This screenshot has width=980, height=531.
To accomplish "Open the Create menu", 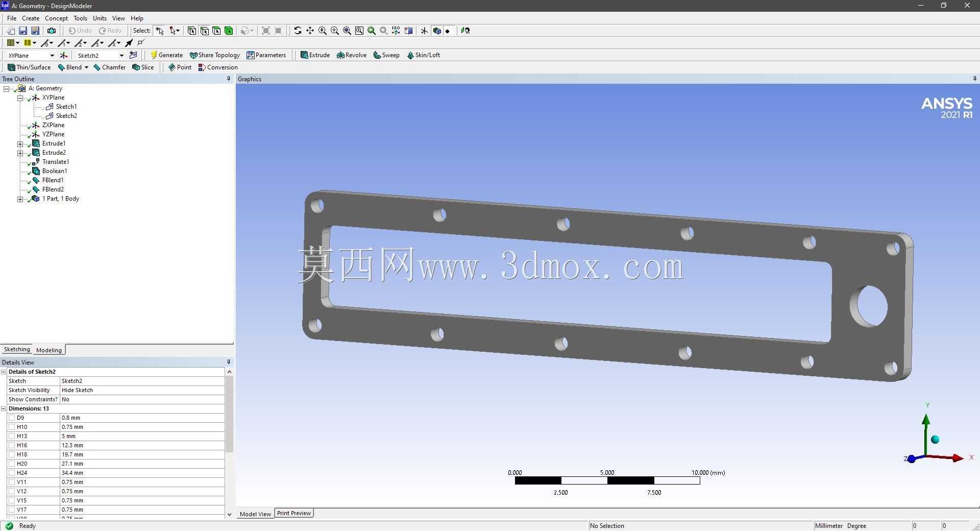I will pyautogui.click(x=31, y=18).
